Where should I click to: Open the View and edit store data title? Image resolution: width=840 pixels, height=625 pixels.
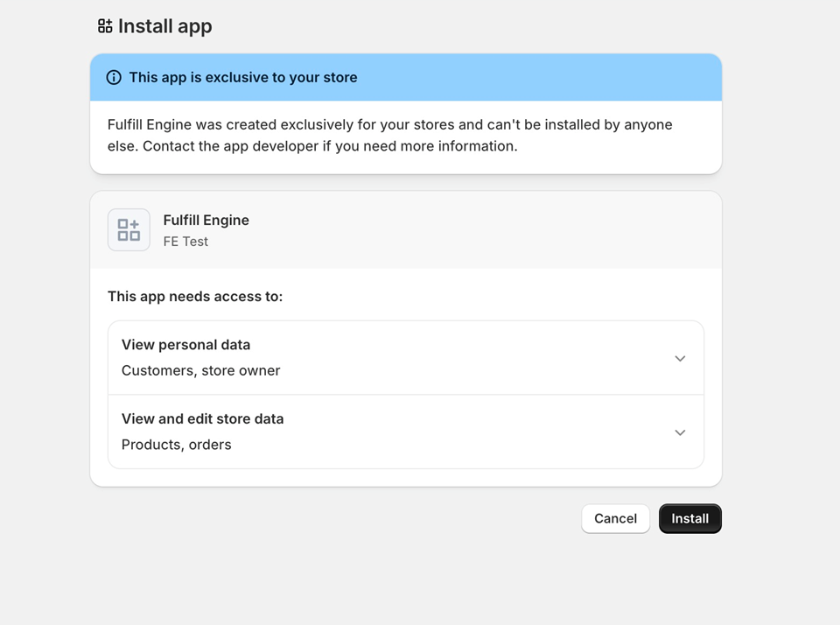tap(202, 418)
